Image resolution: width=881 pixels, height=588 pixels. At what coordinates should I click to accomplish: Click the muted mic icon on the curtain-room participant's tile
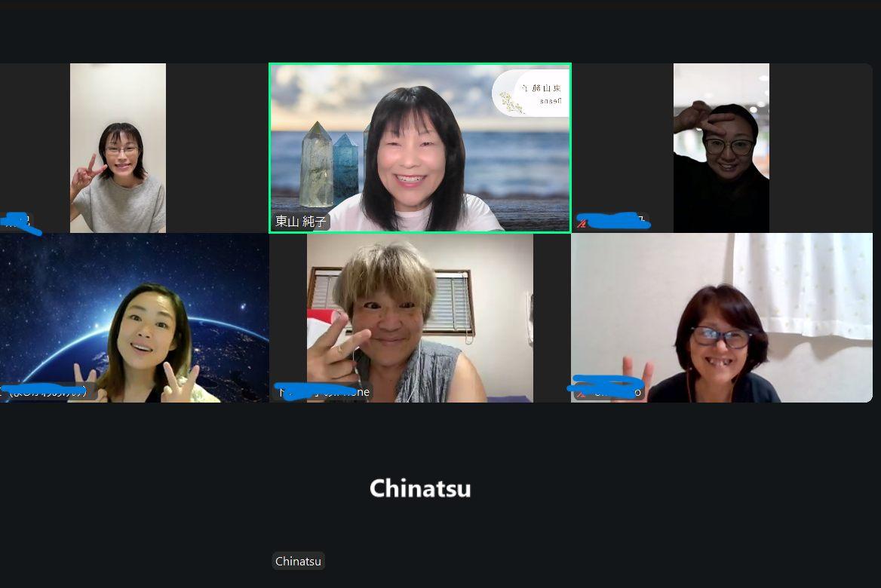click(x=581, y=393)
